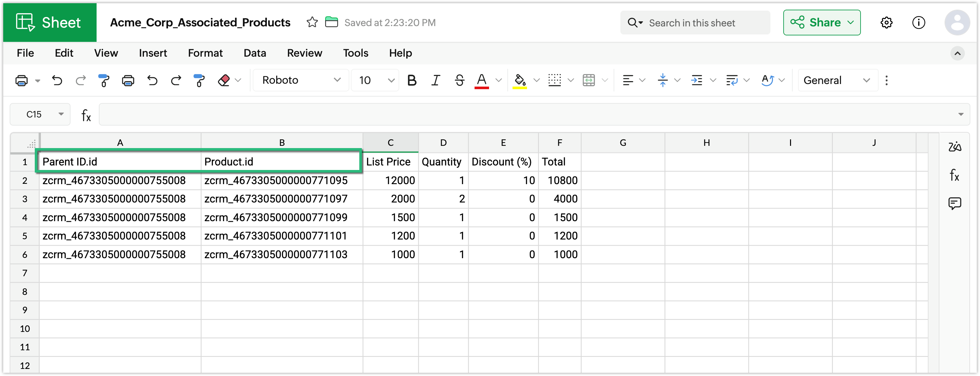Open the Data menu
Image resolution: width=980 pixels, height=376 pixels.
255,53
